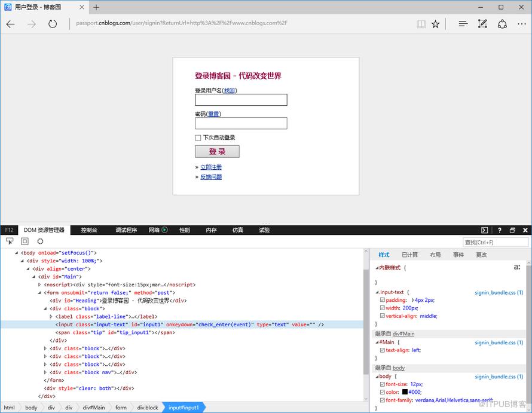Image resolution: width=532 pixels, height=413 pixels.
Task: Expand the div class="block nav" node
Action: click(45, 372)
